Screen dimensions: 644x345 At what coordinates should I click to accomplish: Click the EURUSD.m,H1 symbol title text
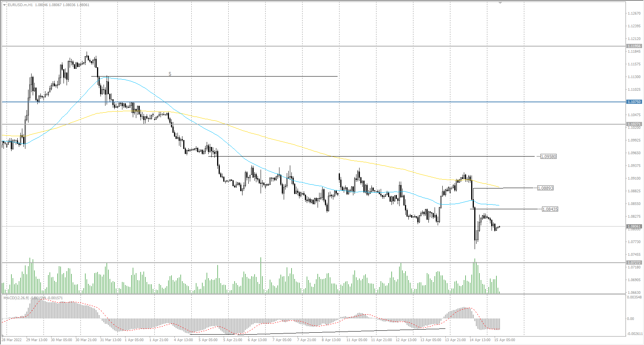pos(20,5)
